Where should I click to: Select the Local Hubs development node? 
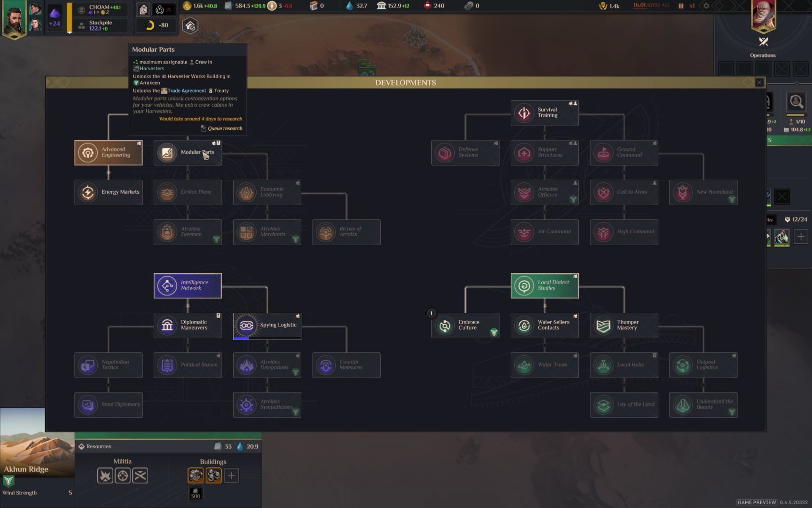point(624,365)
